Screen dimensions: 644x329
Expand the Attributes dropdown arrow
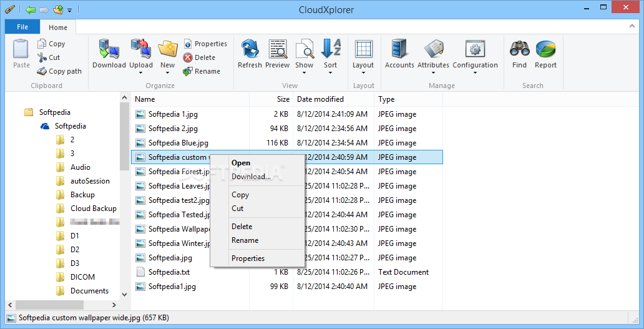[433, 73]
